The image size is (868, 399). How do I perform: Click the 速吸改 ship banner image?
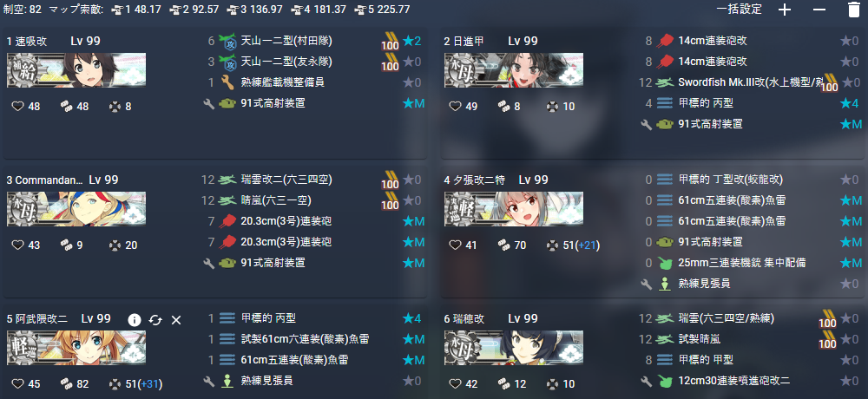click(x=76, y=70)
